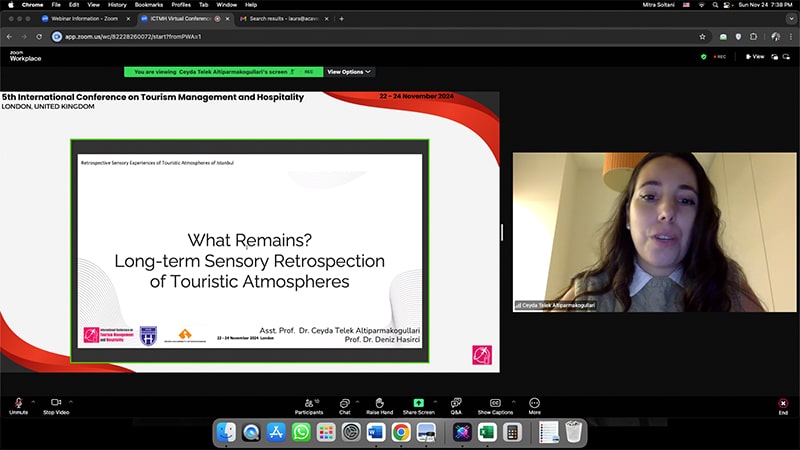The height and width of the screenshot is (450, 800).
Task: Expand the View Options dropdown
Action: [349, 72]
